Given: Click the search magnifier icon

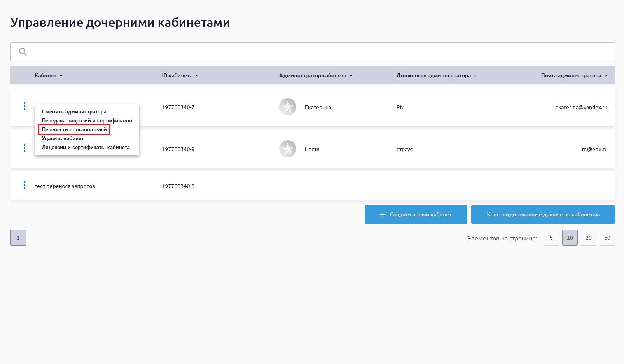Looking at the screenshot, I should (x=23, y=52).
